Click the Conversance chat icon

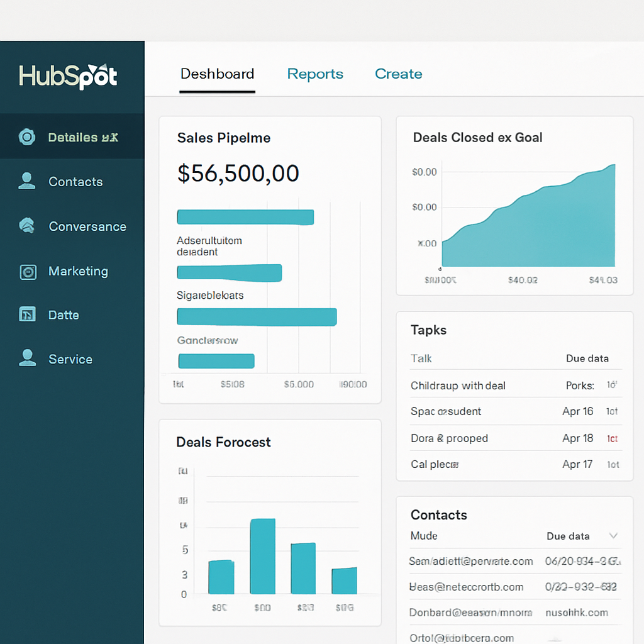pyautogui.click(x=27, y=226)
